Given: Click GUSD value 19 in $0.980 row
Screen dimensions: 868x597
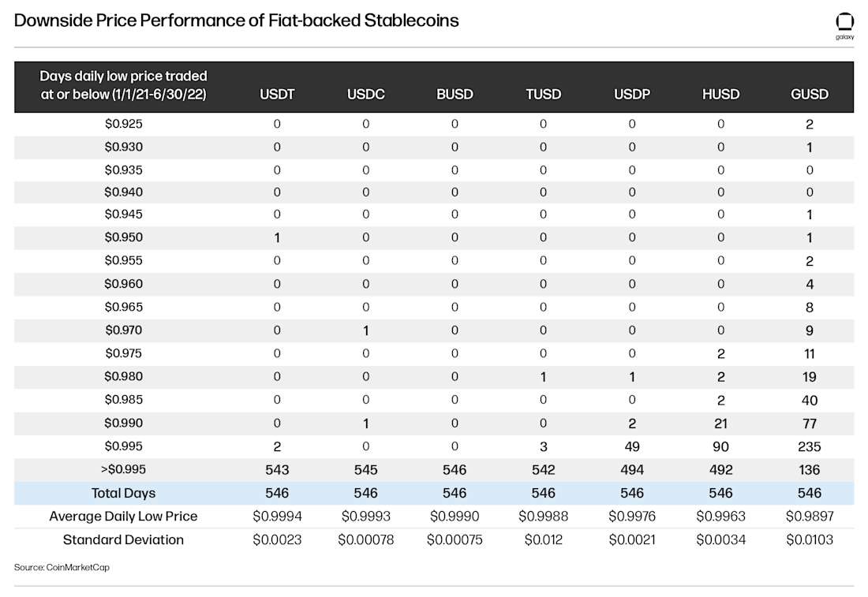Looking at the screenshot, I should (x=810, y=377).
